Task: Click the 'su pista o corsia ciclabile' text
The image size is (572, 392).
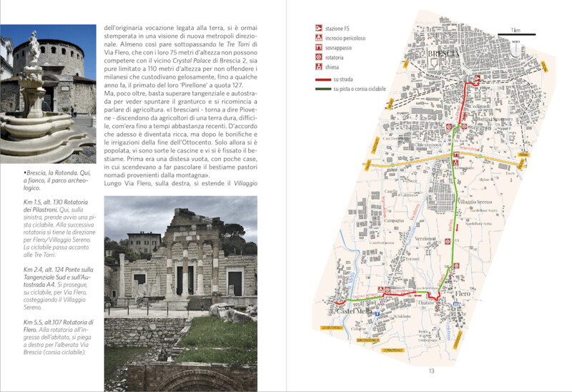Action: (x=360, y=89)
